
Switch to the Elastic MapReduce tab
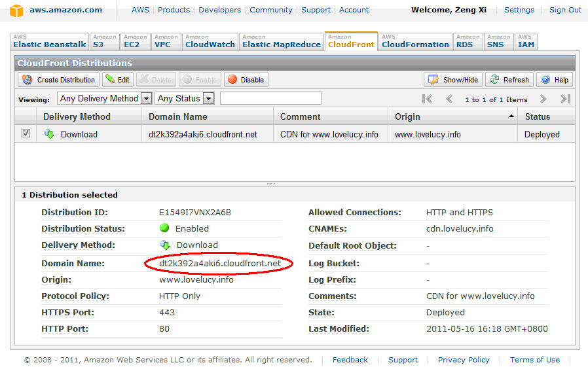282,41
